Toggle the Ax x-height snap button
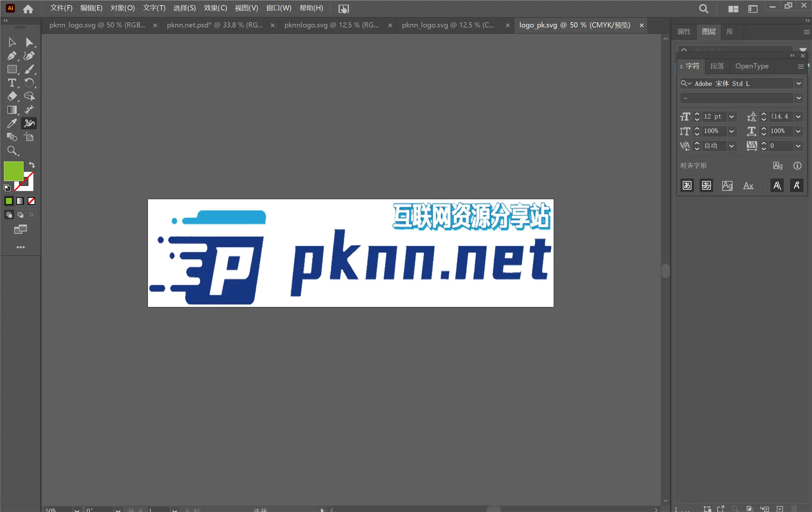This screenshot has height=512, width=812. pyautogui.click(x=748, y=185)
